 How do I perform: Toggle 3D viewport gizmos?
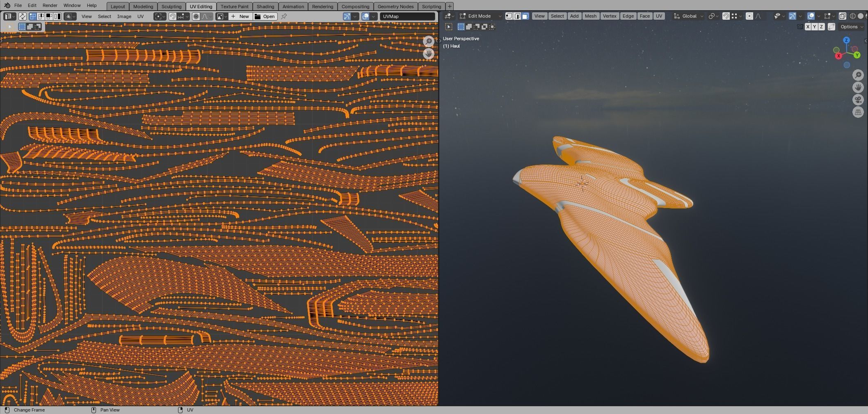793,16
